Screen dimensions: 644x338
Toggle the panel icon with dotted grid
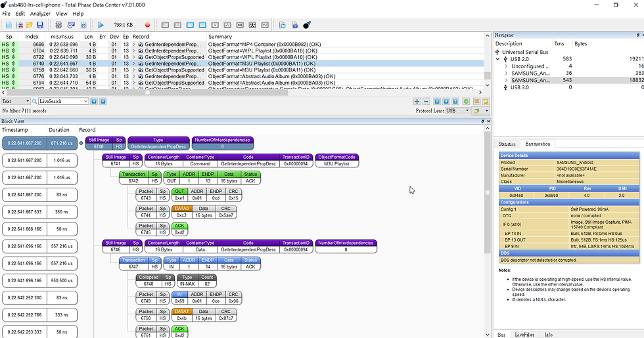252,25
